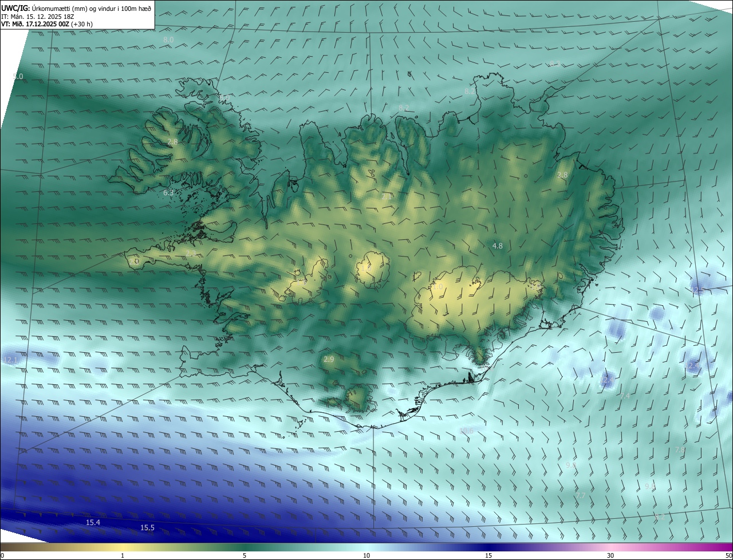This screenshot has height=560, width=733.
Task: Click the colorbar tick label 1
Action: [123, 555]
